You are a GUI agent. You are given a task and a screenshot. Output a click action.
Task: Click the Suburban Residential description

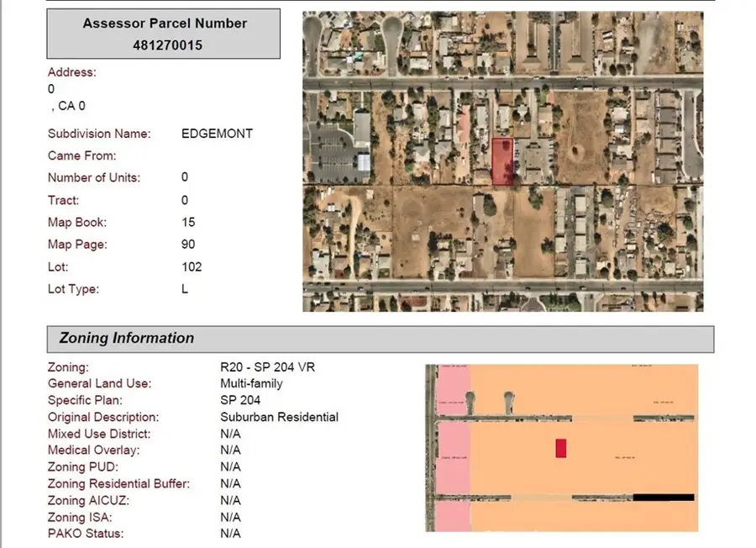pyautogui.click(x=280, y=417)
